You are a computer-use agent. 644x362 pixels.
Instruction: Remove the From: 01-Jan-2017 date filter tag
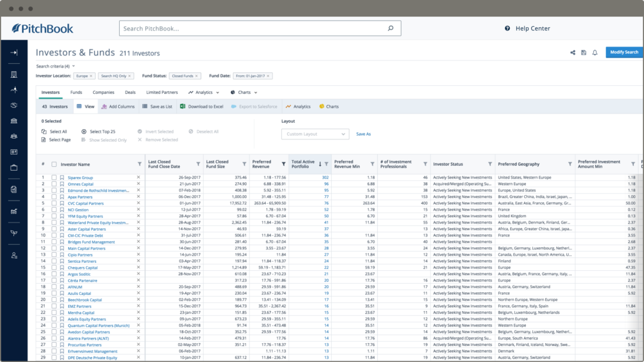click(268, 76)
